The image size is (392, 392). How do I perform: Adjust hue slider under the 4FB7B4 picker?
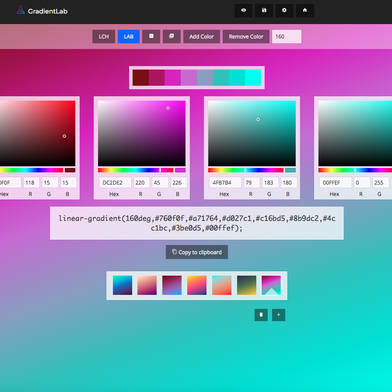click(246, 170)
